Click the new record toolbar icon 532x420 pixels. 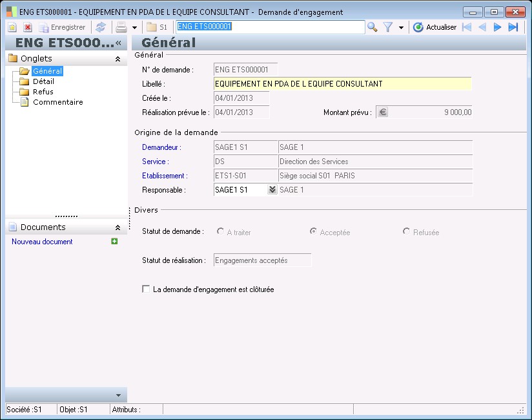pyautogui.click(x=12, y=27)
